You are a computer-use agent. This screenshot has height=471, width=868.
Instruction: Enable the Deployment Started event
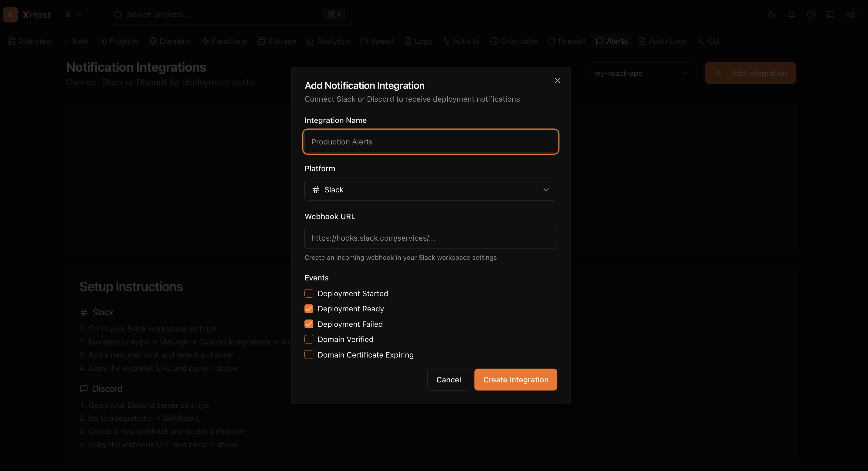(x=309, y=293)
